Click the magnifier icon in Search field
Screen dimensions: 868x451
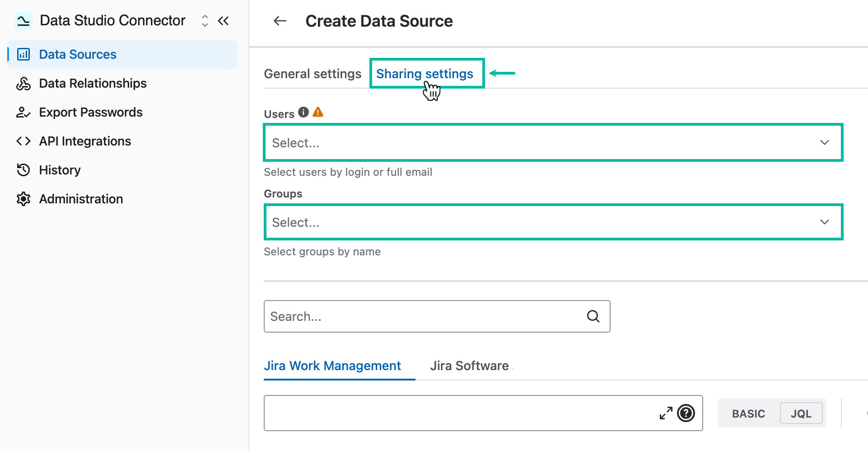[x=593, y=316]
